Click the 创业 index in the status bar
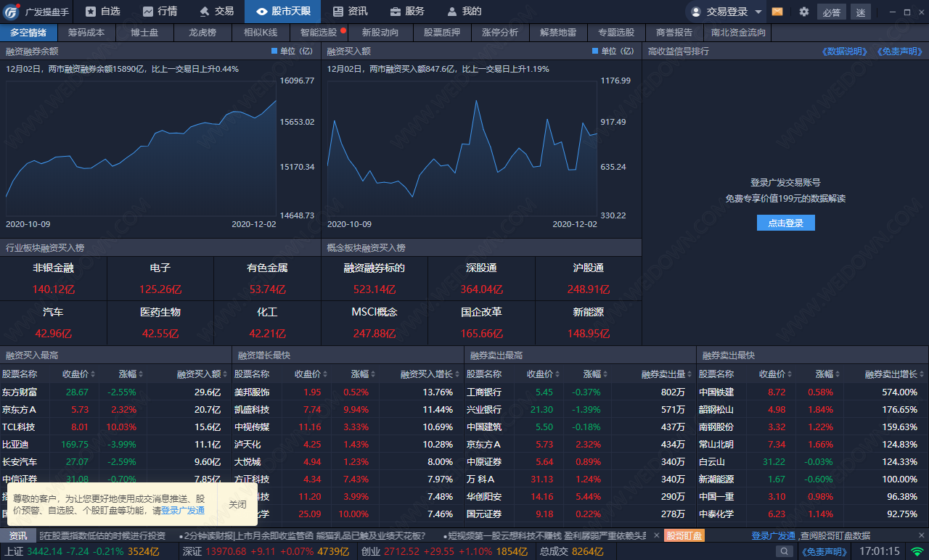The height and width of the screenshot is (560, 929). (x=444, y=551)
